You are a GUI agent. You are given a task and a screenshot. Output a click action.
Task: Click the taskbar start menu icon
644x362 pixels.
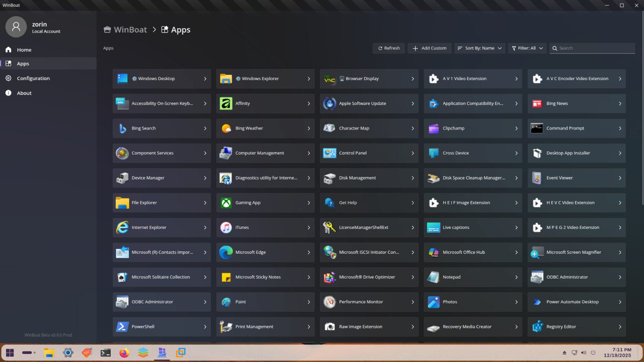point(10,353)
